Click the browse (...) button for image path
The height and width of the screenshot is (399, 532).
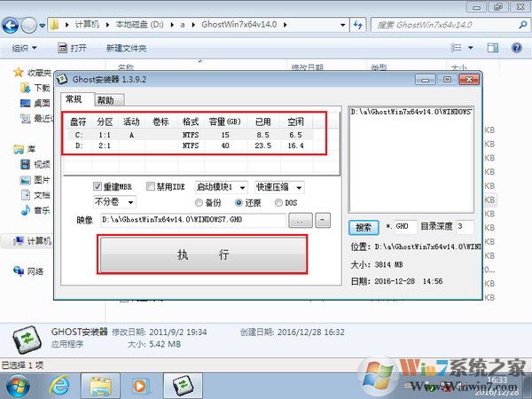301,220
